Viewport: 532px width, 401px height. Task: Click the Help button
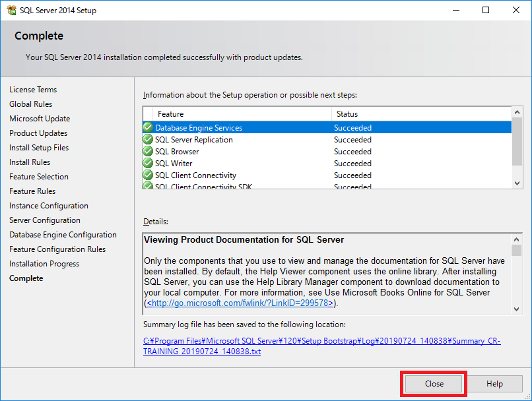(494, 384)
